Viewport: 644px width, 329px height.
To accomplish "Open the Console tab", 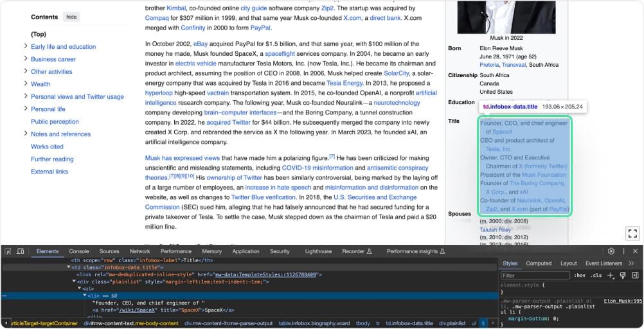I will click(x=79, y=251).
